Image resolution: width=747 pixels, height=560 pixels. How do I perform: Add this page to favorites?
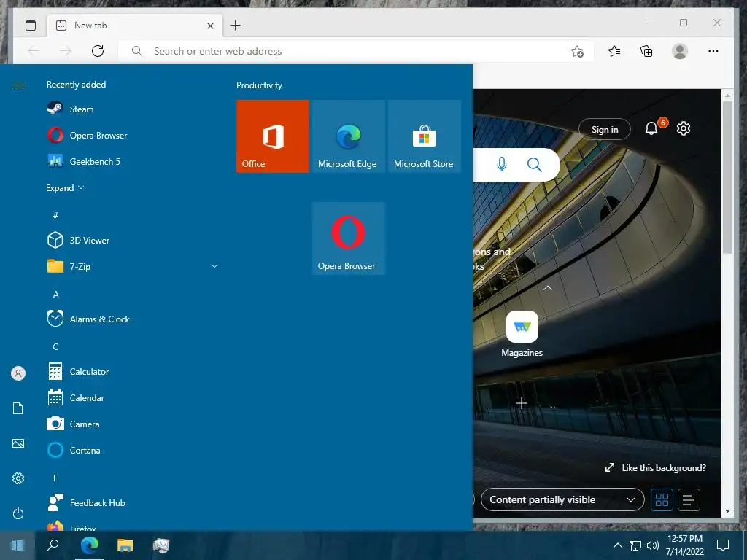[x=578, y=52]
